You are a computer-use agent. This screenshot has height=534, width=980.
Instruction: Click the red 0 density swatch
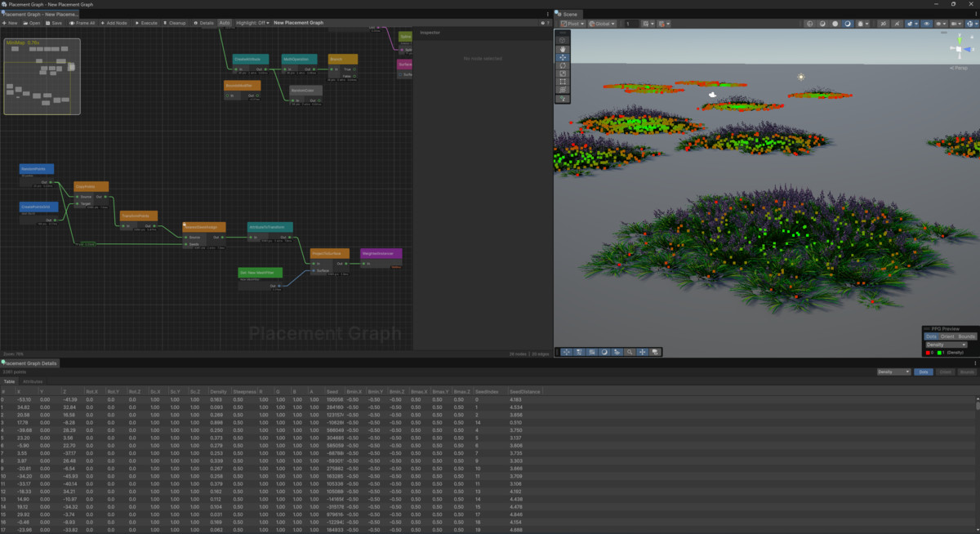[929, 353]
